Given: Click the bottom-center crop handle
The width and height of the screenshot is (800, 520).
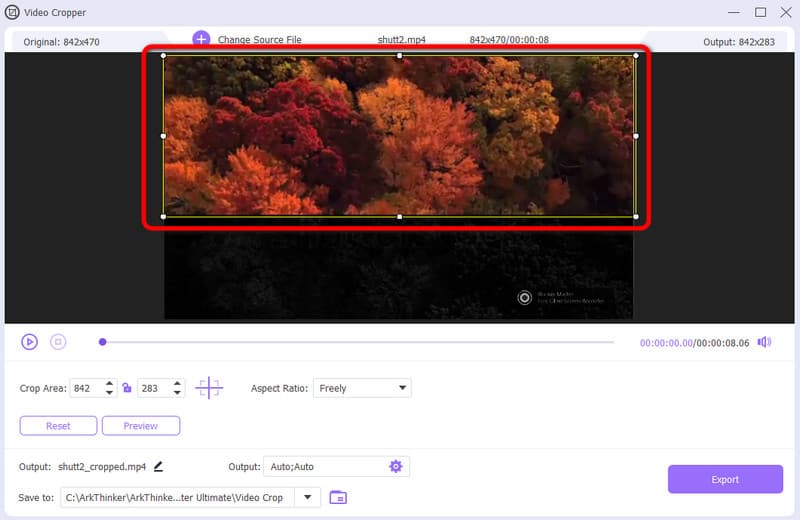Looking at the screenshot, I should tap(399, 217).
